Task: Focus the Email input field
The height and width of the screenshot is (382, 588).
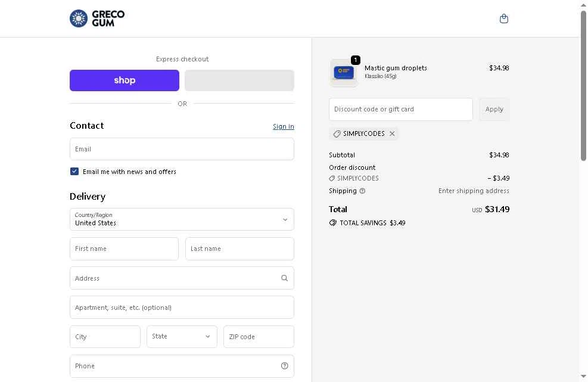Action: pos(182,149)
